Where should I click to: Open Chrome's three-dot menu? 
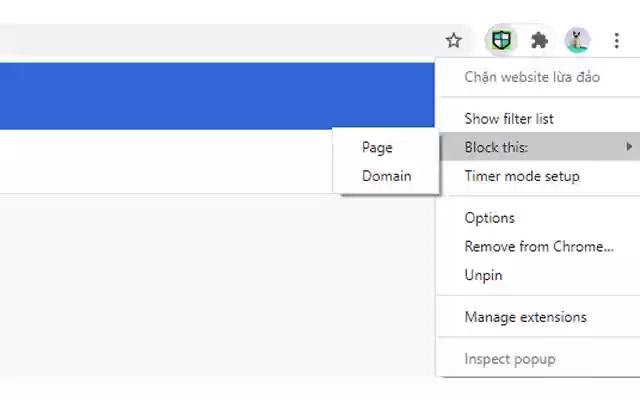(616, 41)
